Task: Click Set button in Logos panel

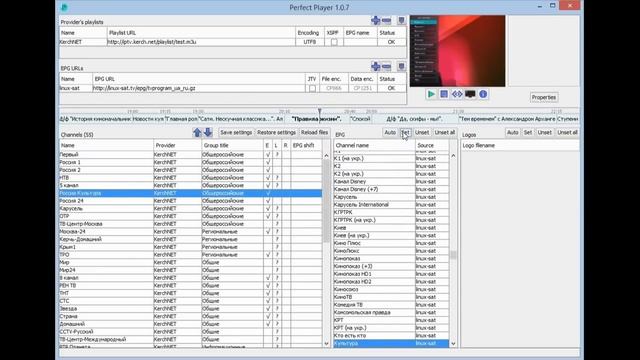Action: click(528, 133)
